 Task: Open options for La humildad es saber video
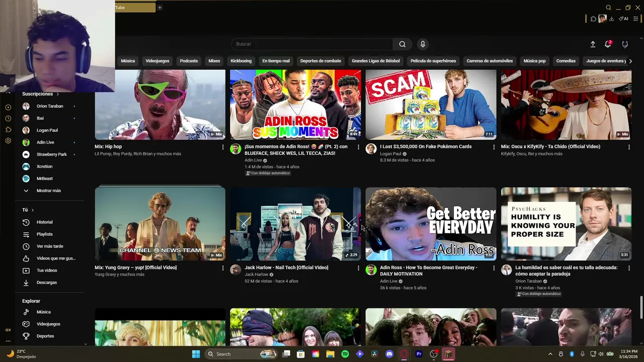coord(629,268)
